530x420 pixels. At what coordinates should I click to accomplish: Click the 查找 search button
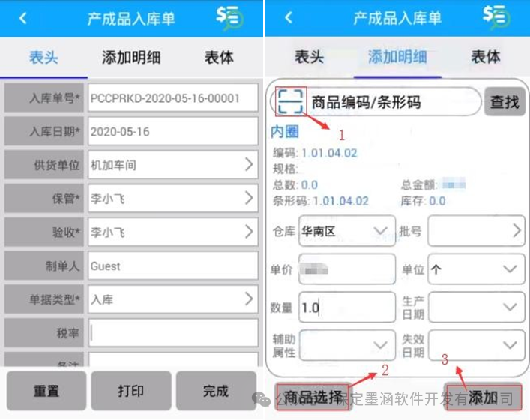pos(505,101)
